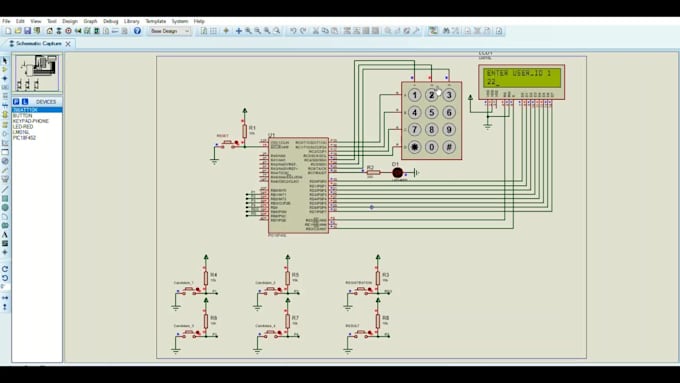Open the Design menu
The height and width of the screenshot is (383, 680).
pos(70,21)
